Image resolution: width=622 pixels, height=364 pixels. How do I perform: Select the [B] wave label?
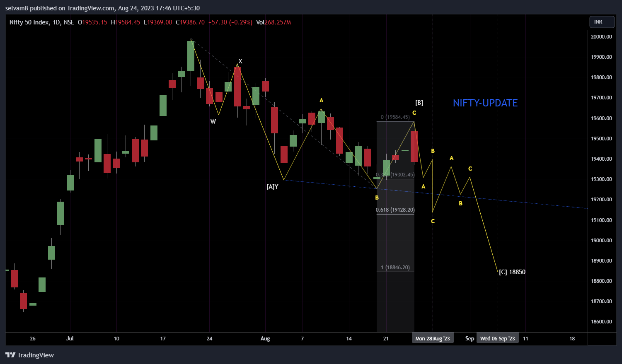tap(419, 103)
